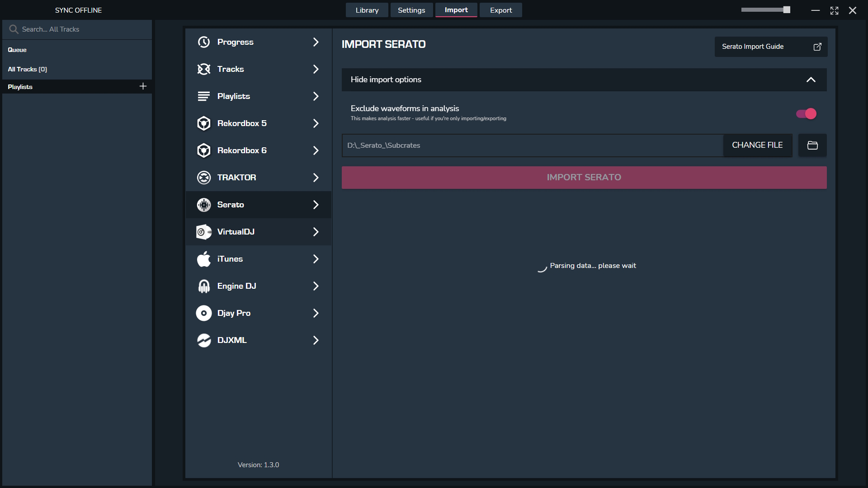
Task: Add new playlist with plus icon
Action: click(143, 86)
